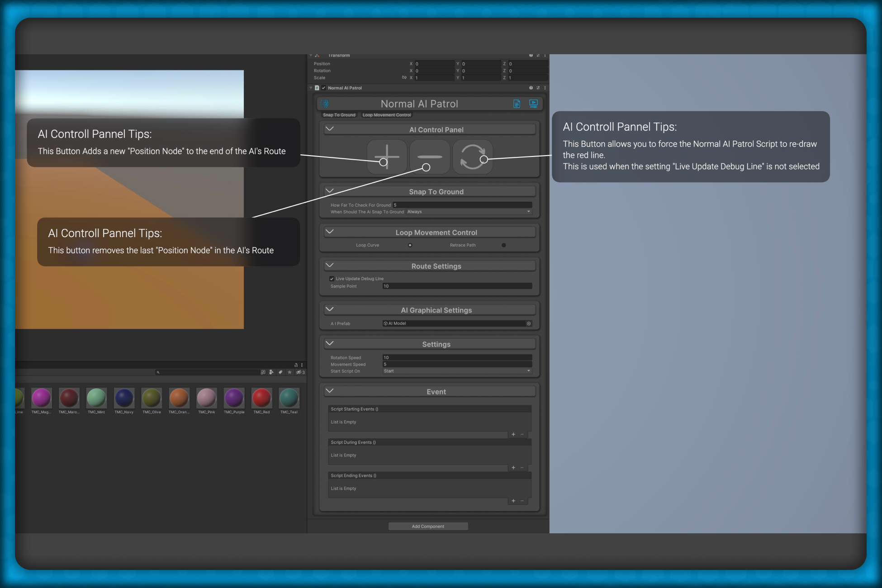
Task: Collapse the AI Control Panel section
Action: [330, 129]
